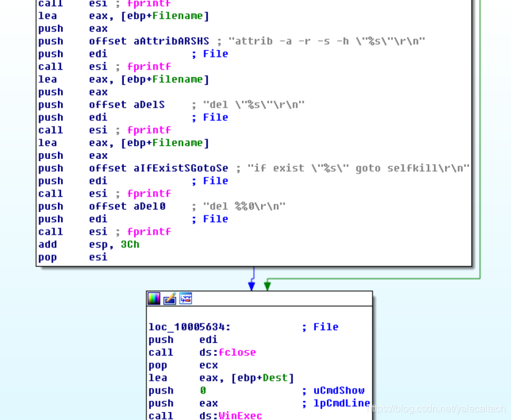Select the loc_10005634 label
Viewport: 511px width, 420px height.
[x=190, y=327]
